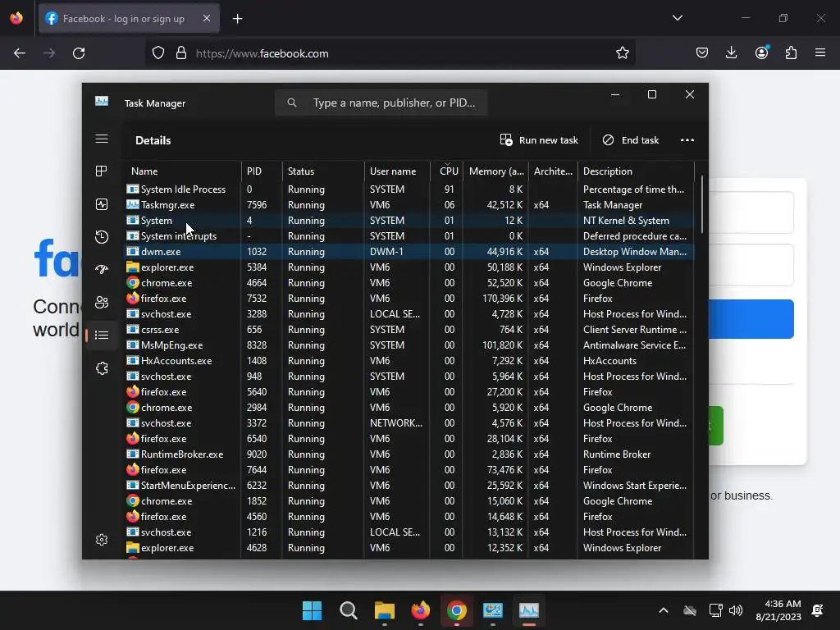Click the Task Manager more options ellipsis
The image size is (840, 630).
(687, 140)
